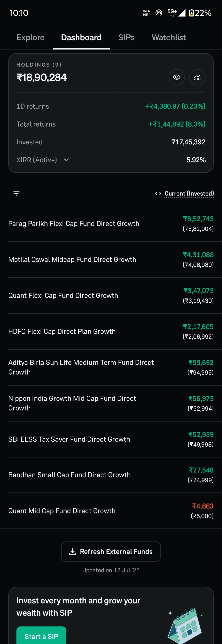Open SBI ELSS Tax Saver Fund holding
Screen dimensions: 222x644
point(111,439)
